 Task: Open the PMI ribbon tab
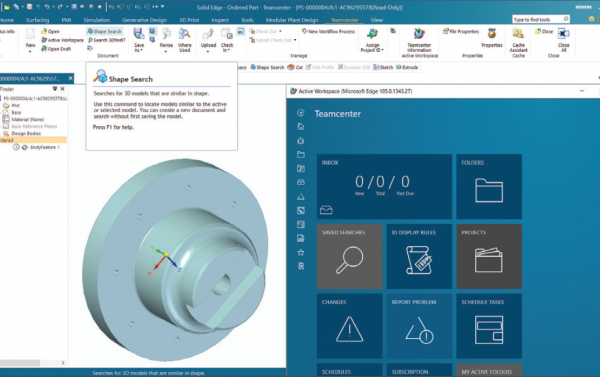[x=66, y=20]
